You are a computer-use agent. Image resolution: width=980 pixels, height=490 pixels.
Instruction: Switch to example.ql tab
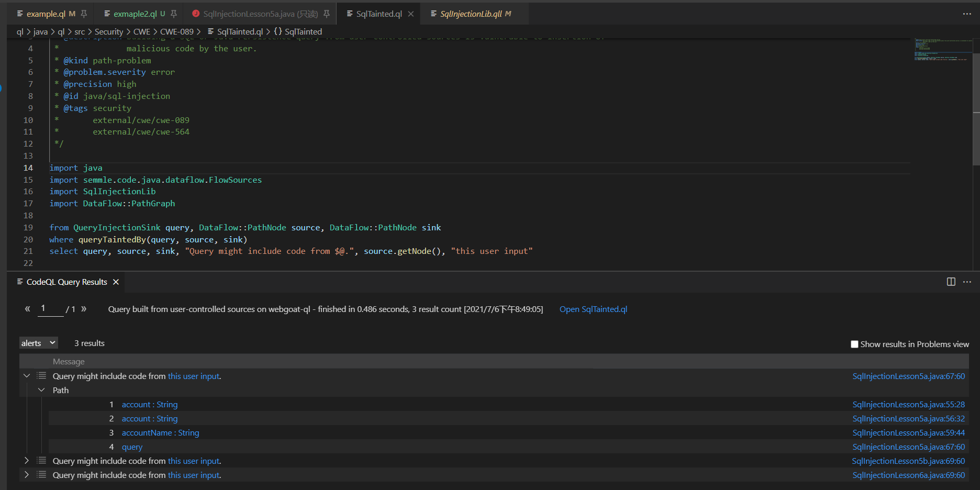[x=46, y=14]
